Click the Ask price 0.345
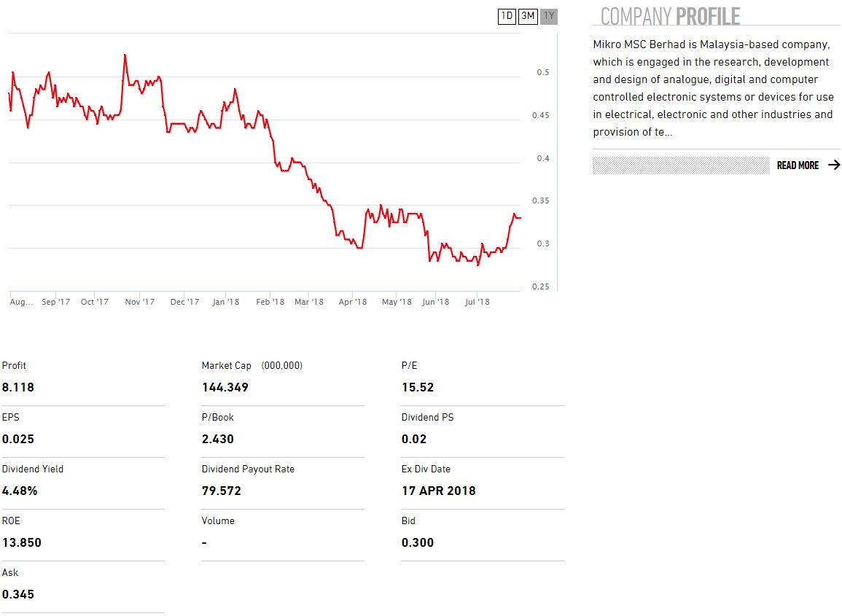Viewport: 842px width, 616px height. click(x=18, y=594)
